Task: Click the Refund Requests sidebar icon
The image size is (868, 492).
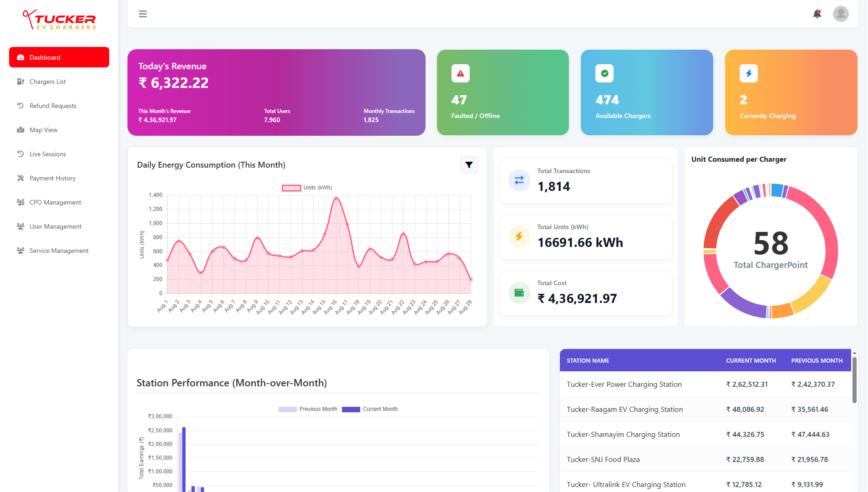Action: pyautogui.click(x=20, y=106)
